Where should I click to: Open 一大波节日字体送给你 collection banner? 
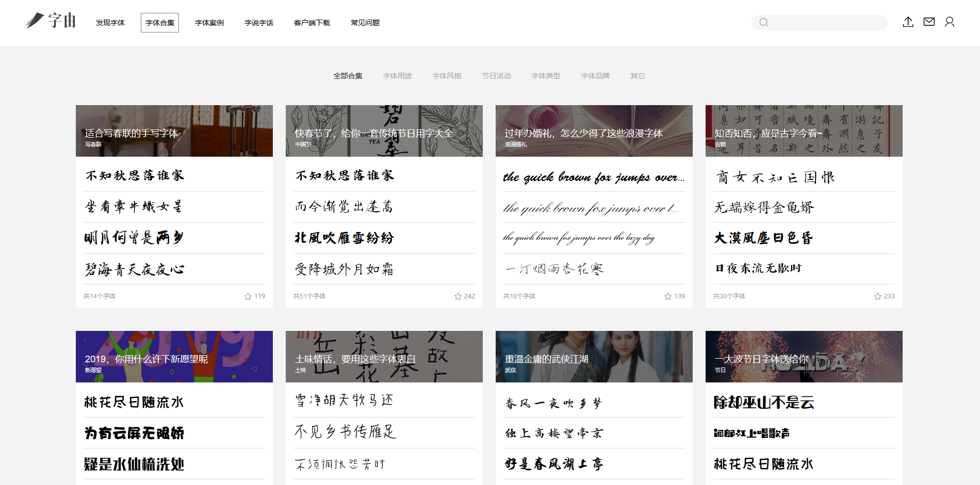tap(804, 357)
